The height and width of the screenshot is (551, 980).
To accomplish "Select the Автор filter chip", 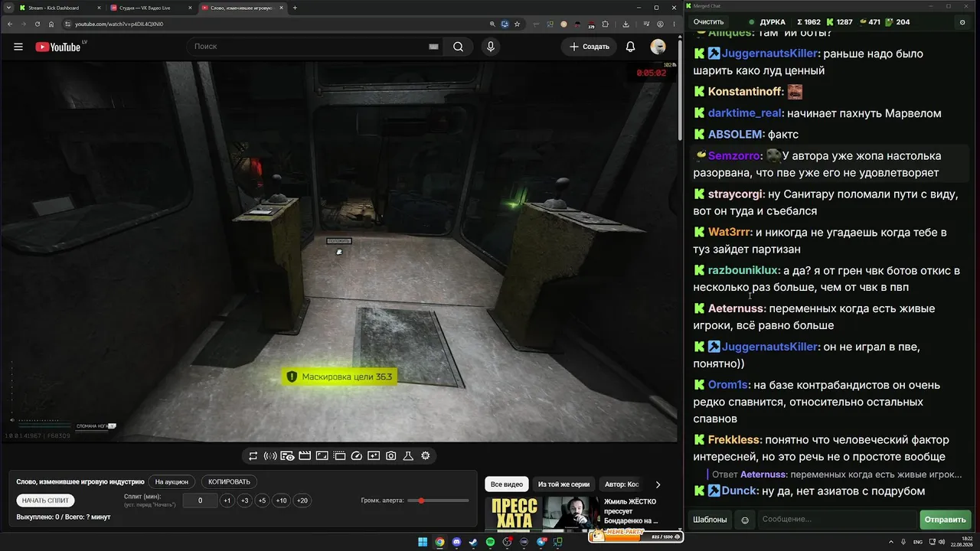I will [x=622, y=484].
